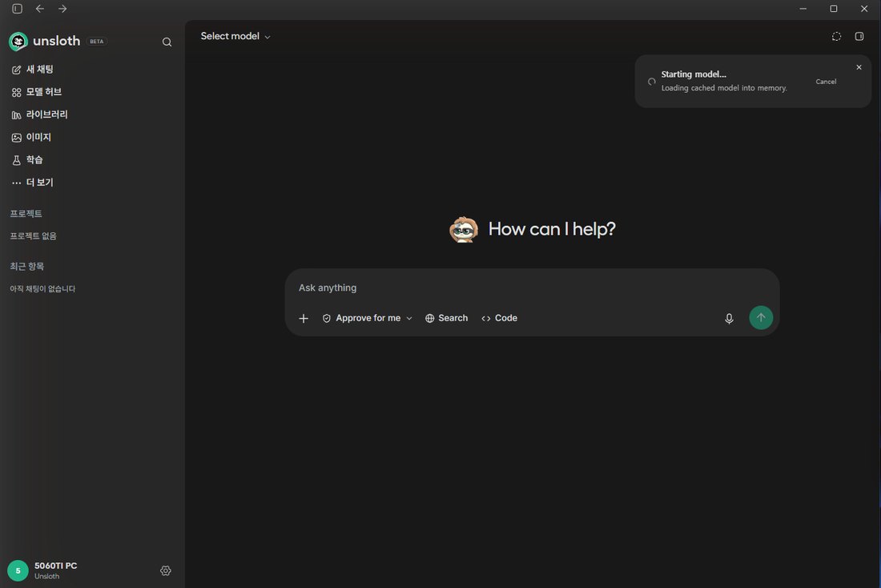
Task: Toggle the Search web option
Action: (x=447, y=318)
